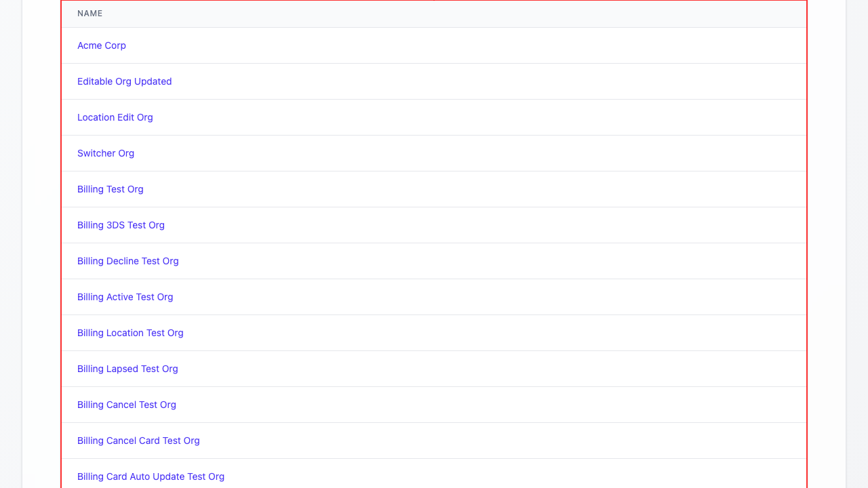Open Billing Card Auto Update Test Org
The height and width of the screenshot is (488, 868).
[x=151, y=476]
